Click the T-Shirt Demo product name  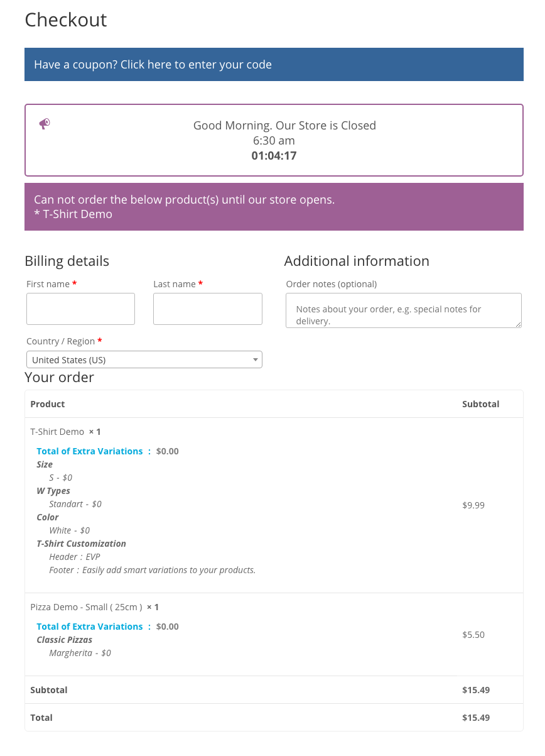click(57, 432)
